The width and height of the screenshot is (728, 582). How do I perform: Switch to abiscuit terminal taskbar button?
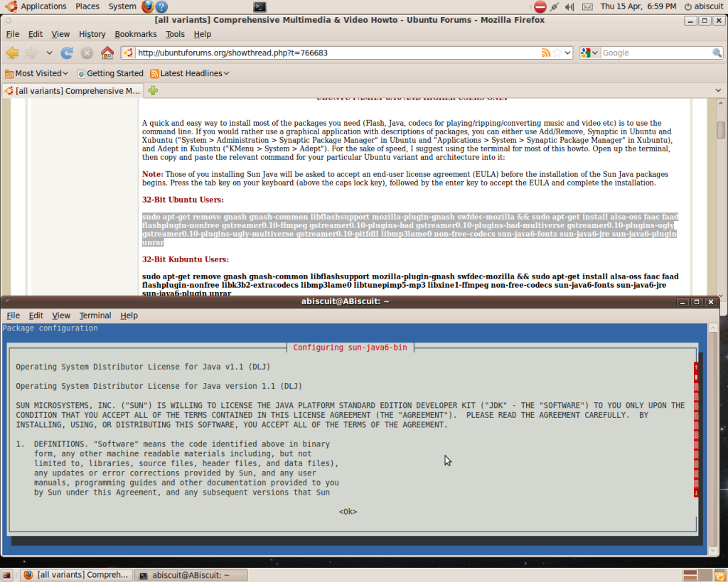191,575
